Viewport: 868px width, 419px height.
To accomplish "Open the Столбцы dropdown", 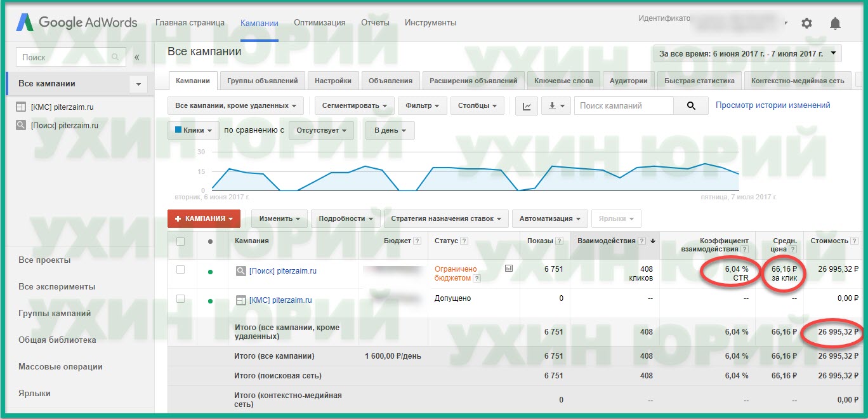I will tap(477, 105).
